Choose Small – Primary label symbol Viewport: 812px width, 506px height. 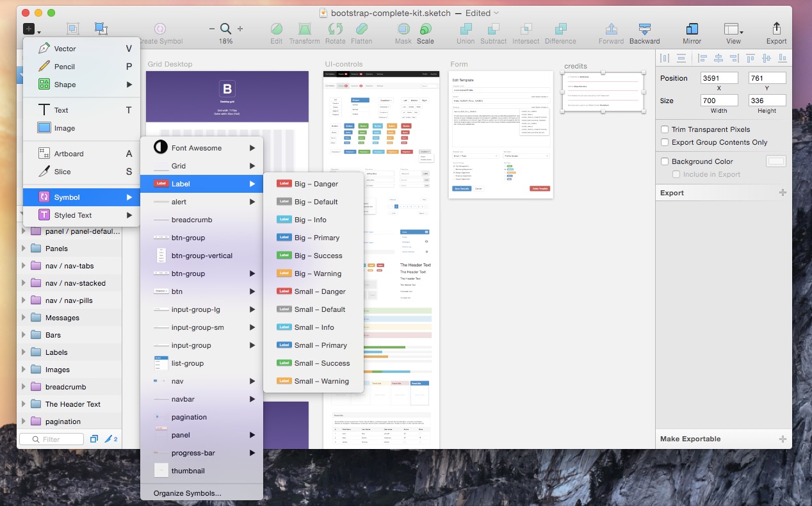click(x=314, y=345)
